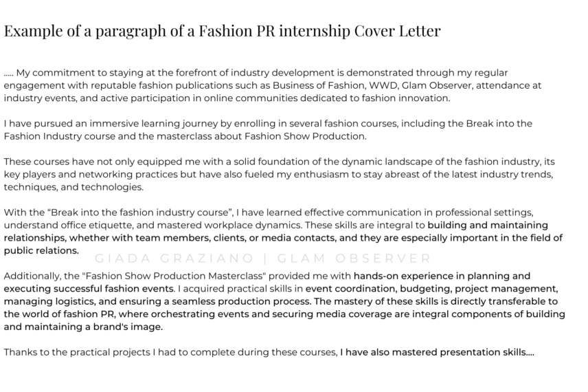Click the bold text 'building and maintaining'
The width and height of the screenshot is (588, 392).
point(488,225)
